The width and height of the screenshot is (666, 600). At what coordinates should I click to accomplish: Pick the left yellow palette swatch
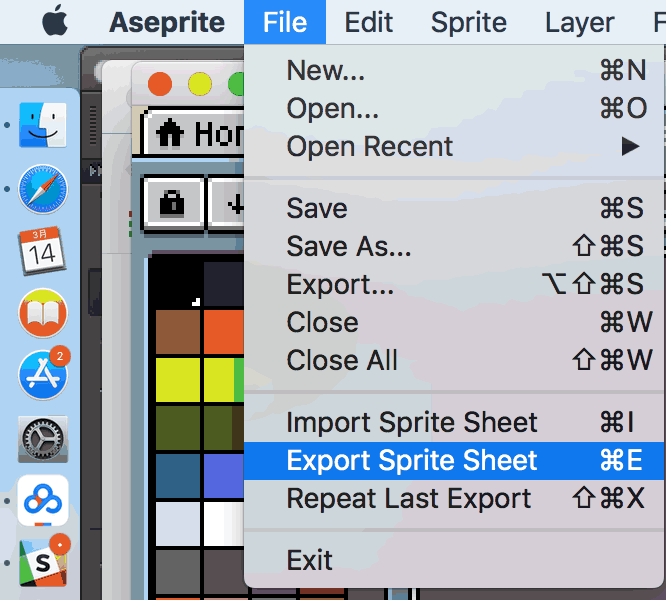coord(178,380)
